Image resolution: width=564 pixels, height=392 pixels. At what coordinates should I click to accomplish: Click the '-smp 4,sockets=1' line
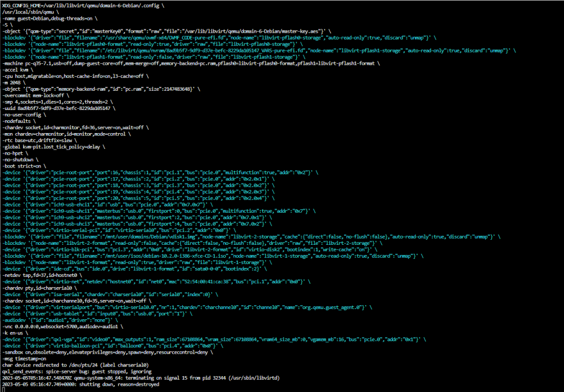pos(58,102)
